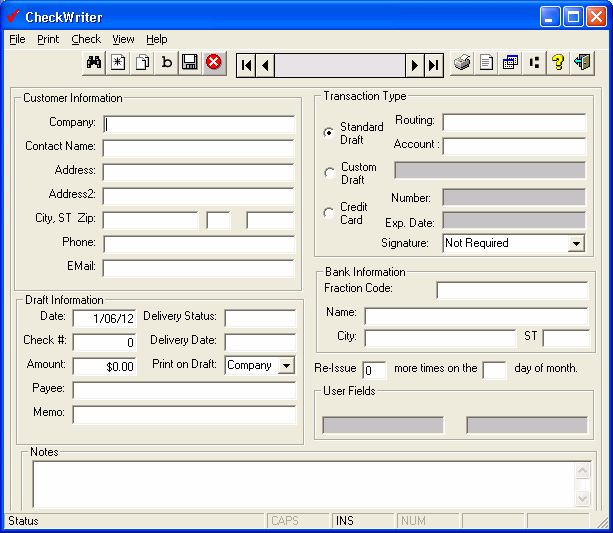Click the printer icon

pos(462,63)
